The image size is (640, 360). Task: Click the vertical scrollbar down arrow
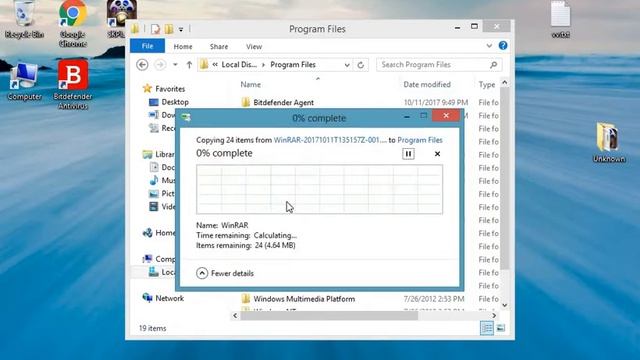click(504, 305)
